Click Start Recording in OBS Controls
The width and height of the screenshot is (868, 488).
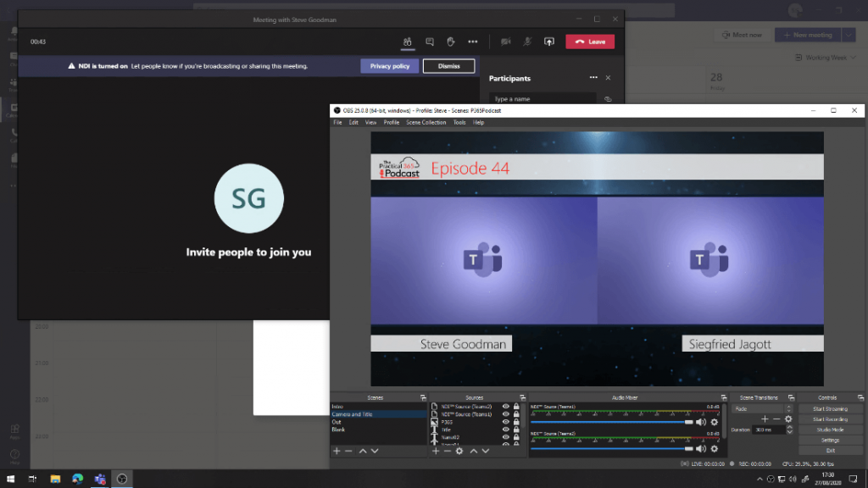coord(831,419)
